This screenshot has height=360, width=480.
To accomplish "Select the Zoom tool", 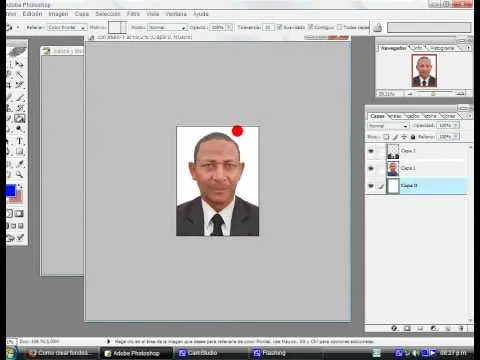I will pyautogui.click(x=20, y=174).
